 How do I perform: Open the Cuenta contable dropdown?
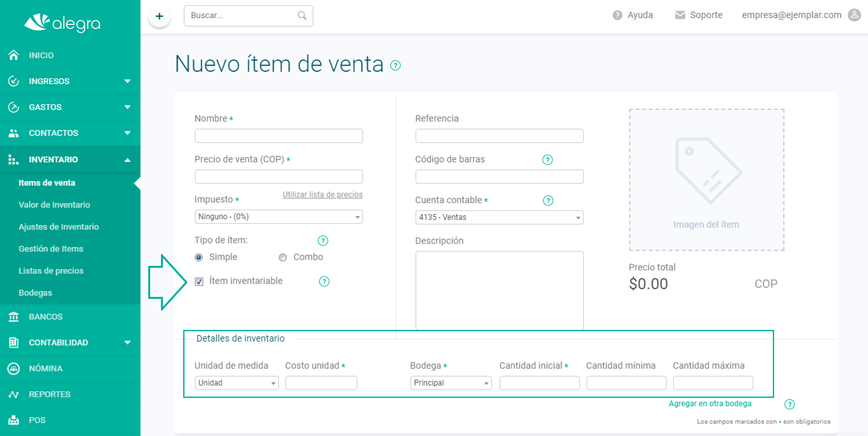499,217
